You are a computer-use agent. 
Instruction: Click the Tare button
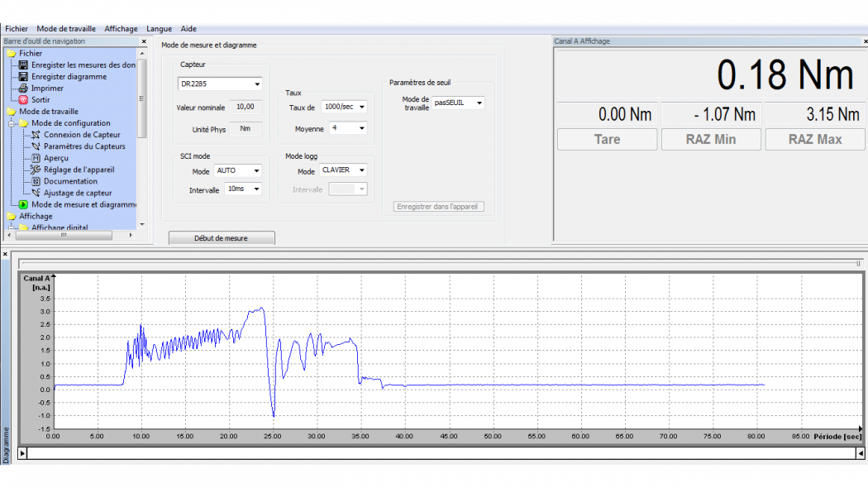point(608,140)
